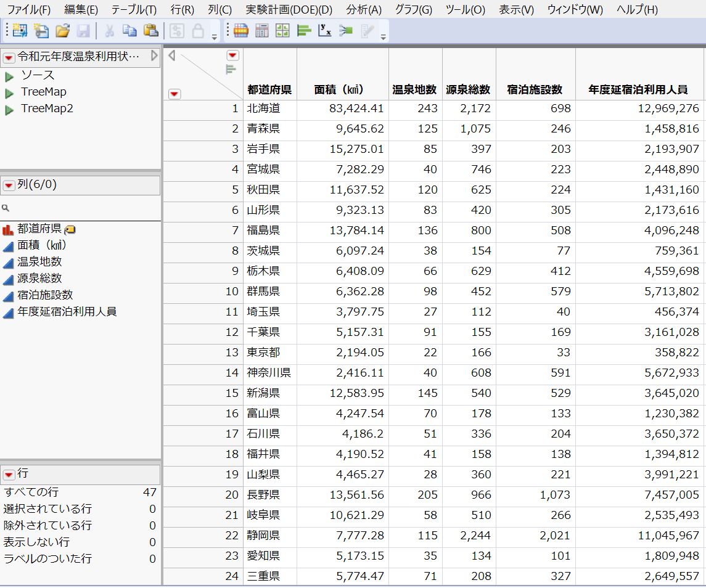Viewport: 706px width, 588px height.
Task: Run the TreeMap2 script green triangle
Action: (x=9, y=110)
